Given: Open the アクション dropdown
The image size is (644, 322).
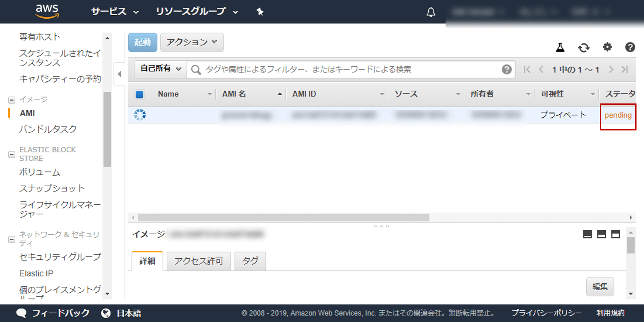Looking at the screenshot, I should coord(192,42).
